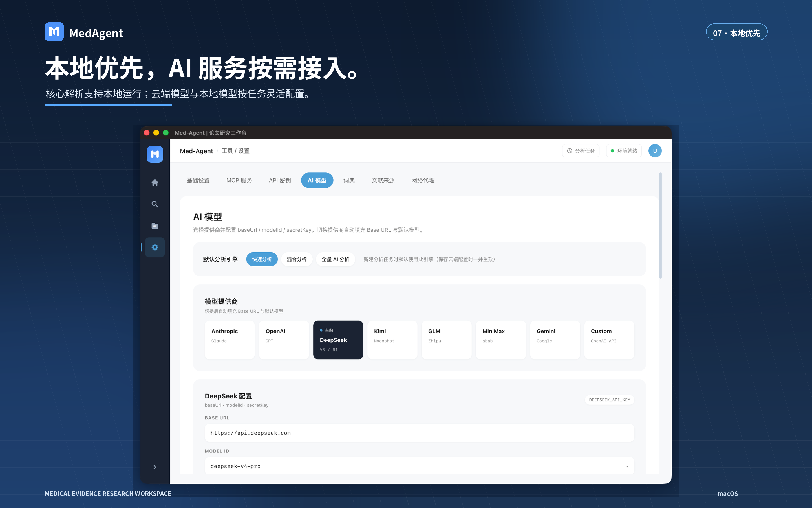The width and height of the screenshot is (812, 508).
Task: Choose the GLM Zhipu provider card
Action: pyautogui.click(x=446, y=340)
